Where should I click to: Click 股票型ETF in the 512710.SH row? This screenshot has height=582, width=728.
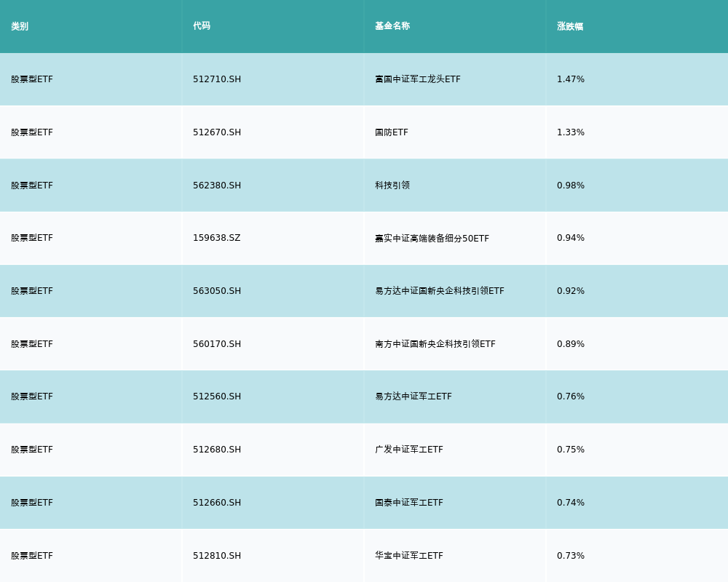pyautogui.click(x=32, y=79)
